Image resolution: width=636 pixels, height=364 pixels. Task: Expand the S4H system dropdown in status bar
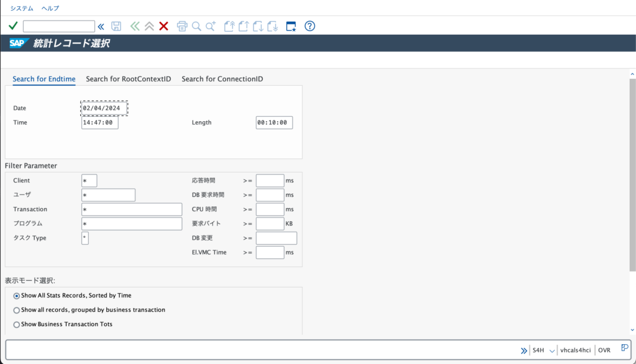[552, 350]
